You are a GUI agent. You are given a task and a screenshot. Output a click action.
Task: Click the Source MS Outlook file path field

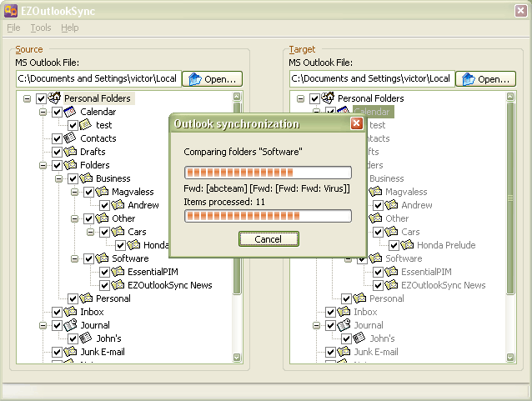click(x=98, y=78)
